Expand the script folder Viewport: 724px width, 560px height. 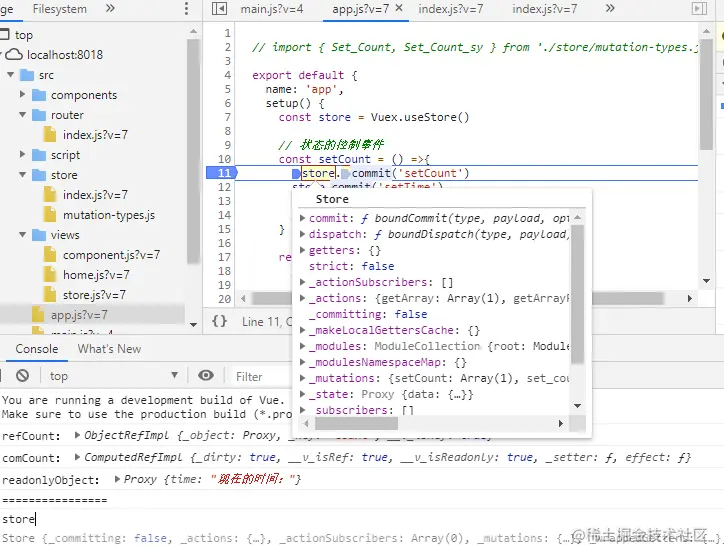click(x=22, y=154)
